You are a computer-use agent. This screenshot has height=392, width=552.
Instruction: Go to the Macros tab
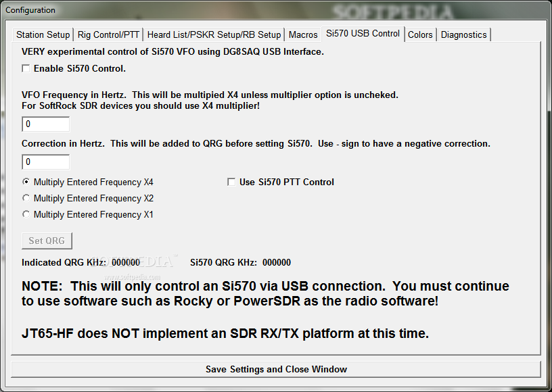(303, 34)
